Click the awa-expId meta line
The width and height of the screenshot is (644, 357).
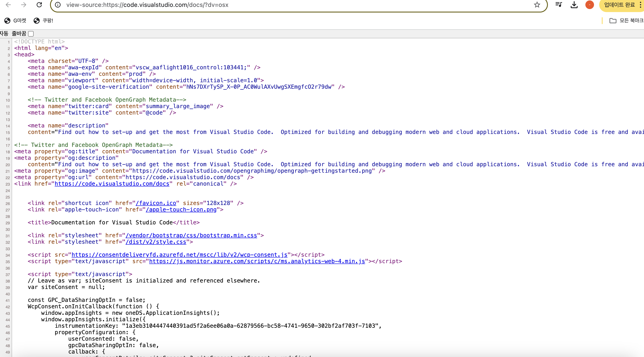tap(144, 67)
